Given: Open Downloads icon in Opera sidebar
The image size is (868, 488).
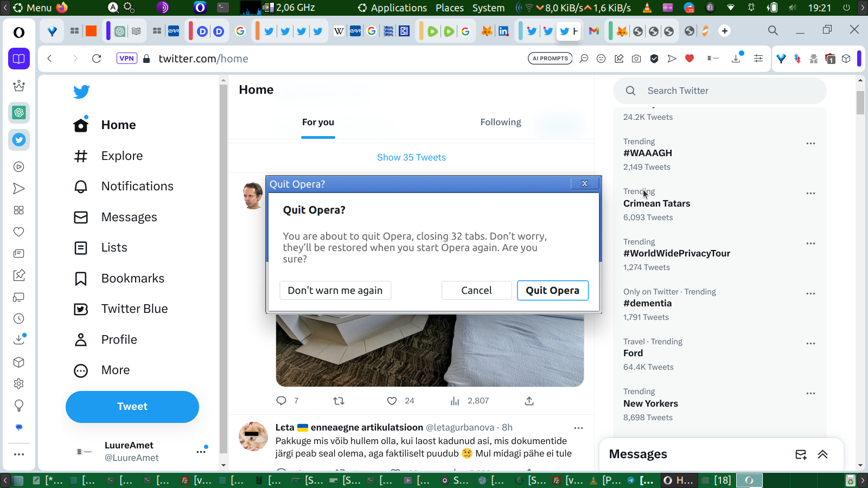Looking at the screenshot, I should click(x=19, y=339).
